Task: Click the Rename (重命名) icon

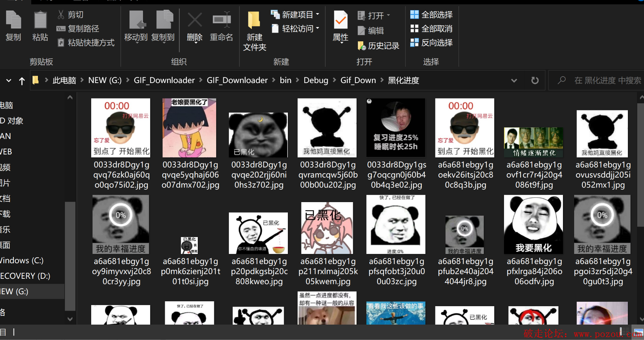Action: [222, 20]
